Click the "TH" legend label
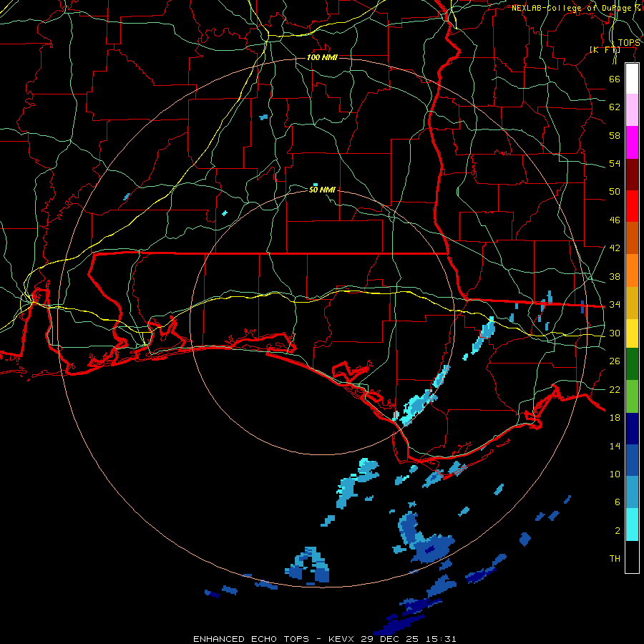This screenshot has width=644, height=644. (615, 559)
